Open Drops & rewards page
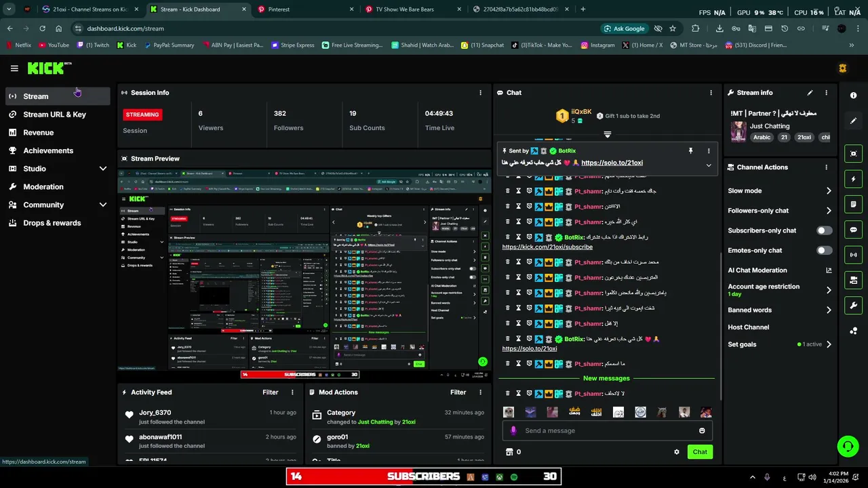868x488 pixels. pos(58,223)
